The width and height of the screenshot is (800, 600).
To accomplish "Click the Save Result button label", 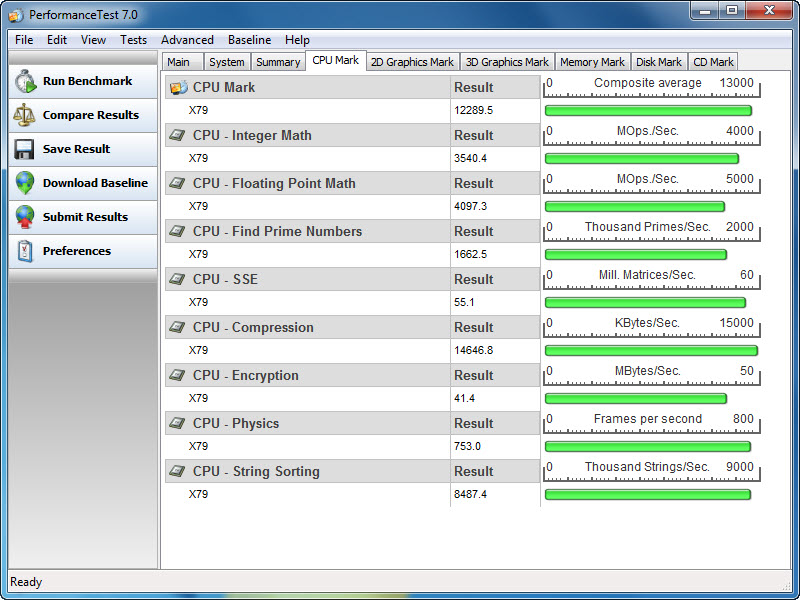I will pyautogui.click(x=77, y=149).
